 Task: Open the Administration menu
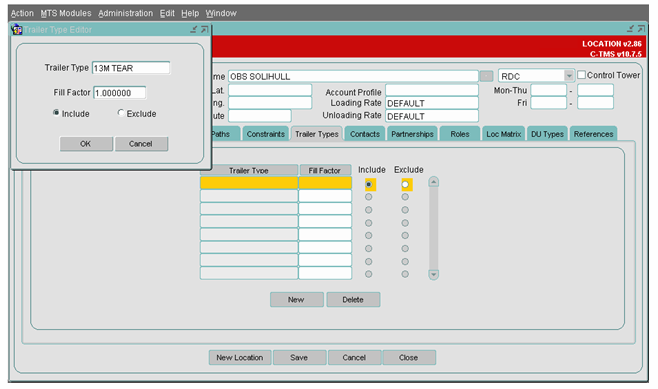pos(125,13)
